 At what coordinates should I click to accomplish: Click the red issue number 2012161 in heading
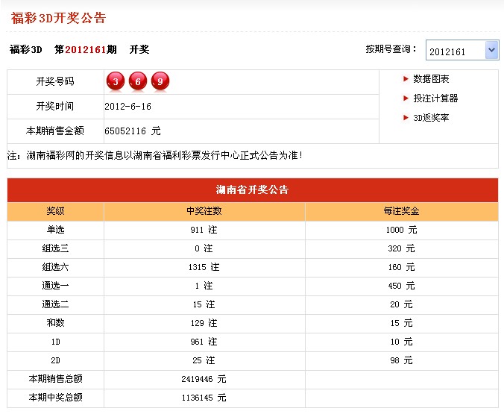click(x=86, y=49)
